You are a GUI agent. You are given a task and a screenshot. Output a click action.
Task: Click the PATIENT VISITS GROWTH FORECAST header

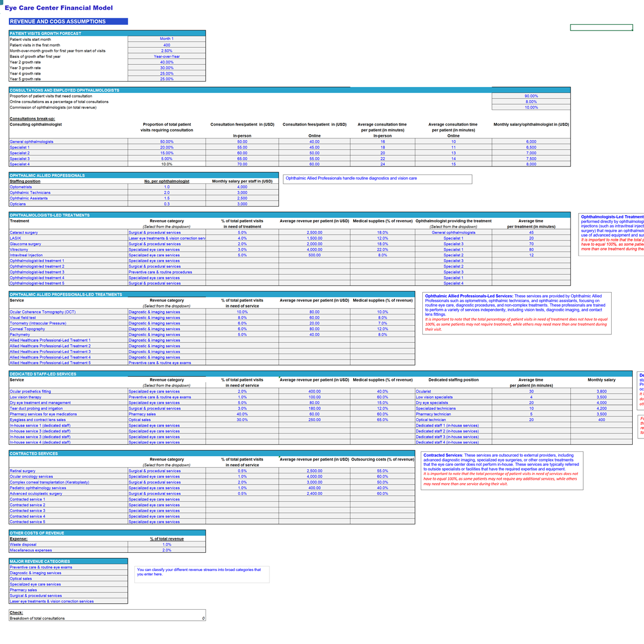click(x=107, y=33)
